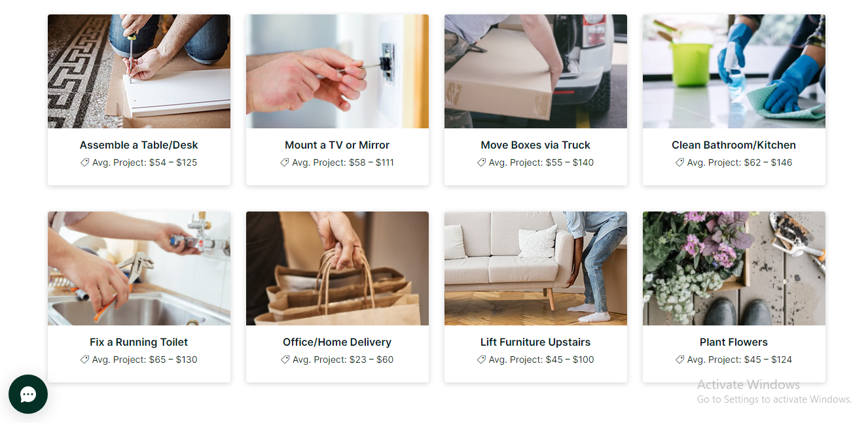Click price tag icon under Clean Bathroom/Kitchen
The image size is (868, 423).
pyautogui.click(x=680, y=162)
